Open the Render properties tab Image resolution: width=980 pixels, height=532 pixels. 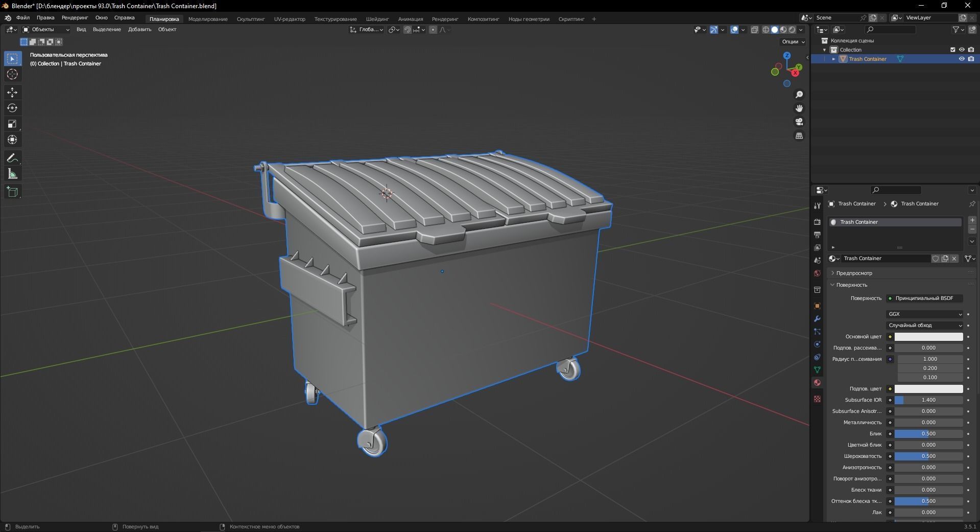(817, 221)
